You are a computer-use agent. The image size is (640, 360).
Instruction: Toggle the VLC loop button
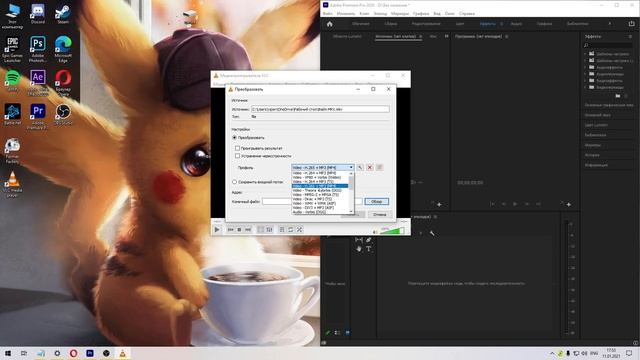coord(291,230)
